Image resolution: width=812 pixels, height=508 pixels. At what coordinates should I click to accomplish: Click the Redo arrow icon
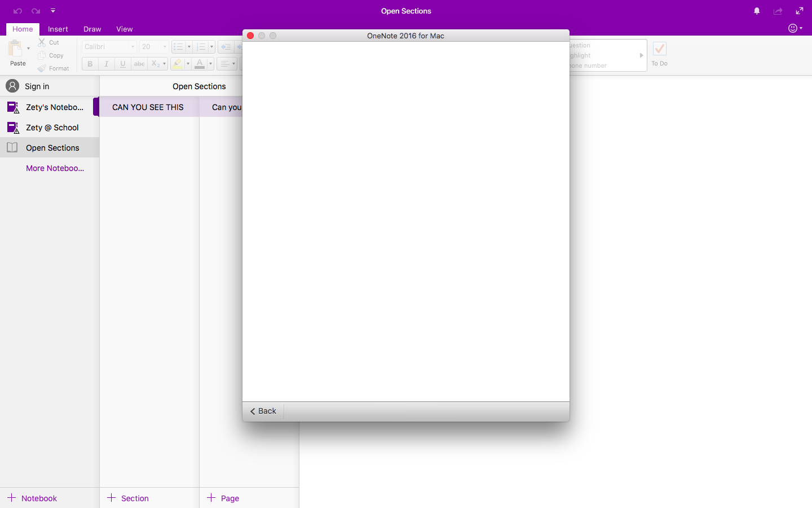(x=36, y=11)
